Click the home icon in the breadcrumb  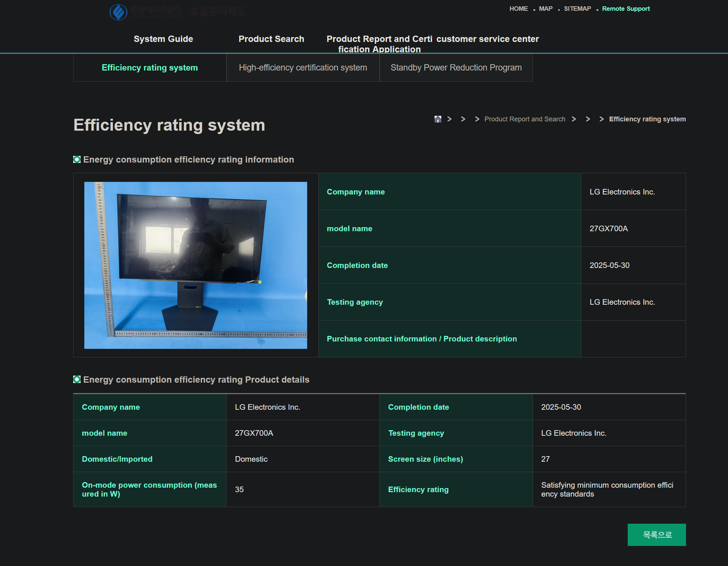[438, 119]
